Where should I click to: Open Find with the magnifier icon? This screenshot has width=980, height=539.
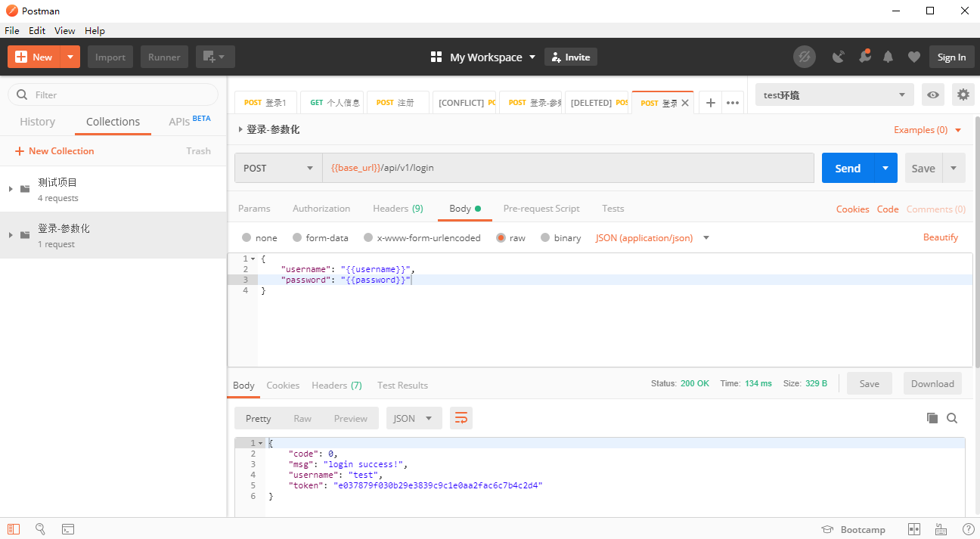tap(40, 528)
